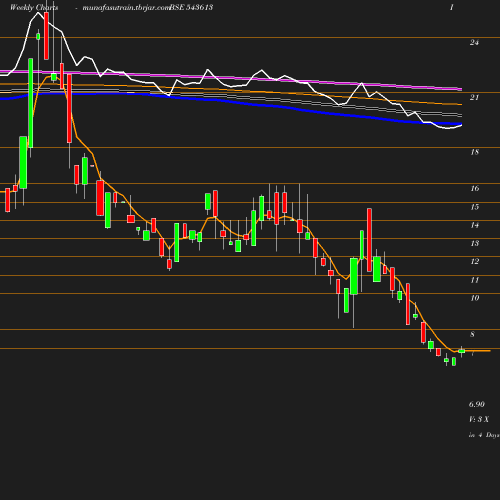Click the '10' price axis label
The height and width of the screenshot is (500, 500).
475,298
